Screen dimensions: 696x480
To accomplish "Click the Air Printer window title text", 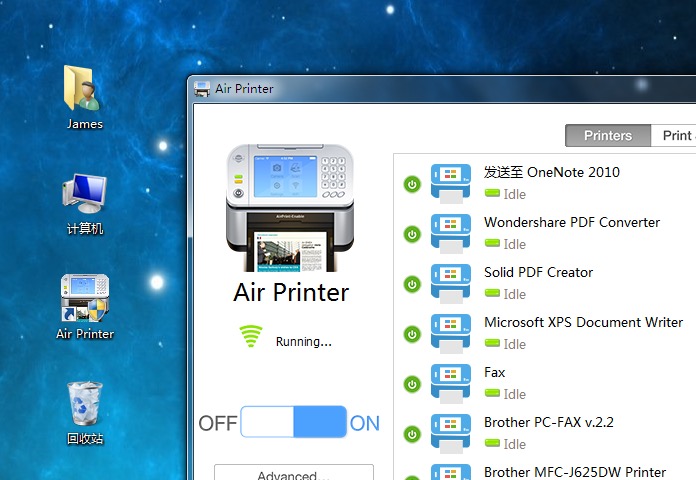I will 244,89.
